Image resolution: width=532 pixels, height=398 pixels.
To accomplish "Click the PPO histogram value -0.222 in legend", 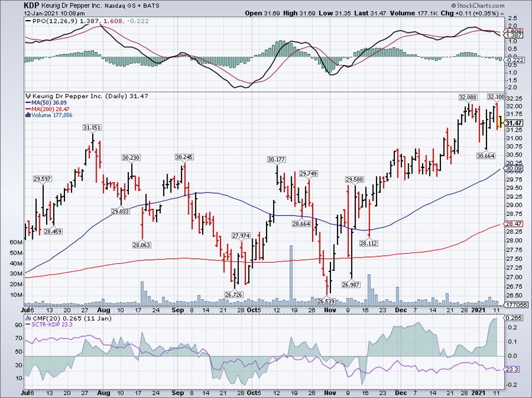I will tap(138, 21).
